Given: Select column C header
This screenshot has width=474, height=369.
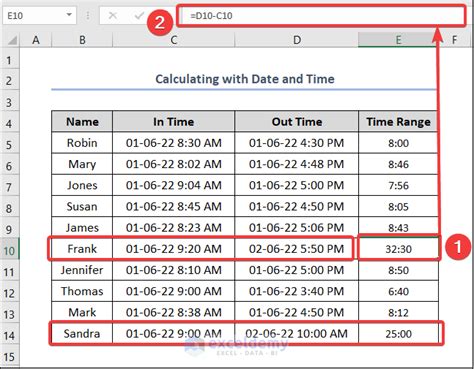Looking at the screenshot, I should click(173, 40).
